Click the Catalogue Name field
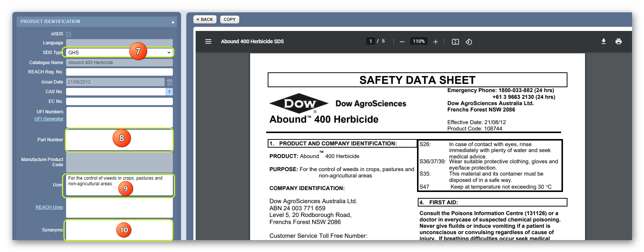The image size is (644, 252). point(119,63)
